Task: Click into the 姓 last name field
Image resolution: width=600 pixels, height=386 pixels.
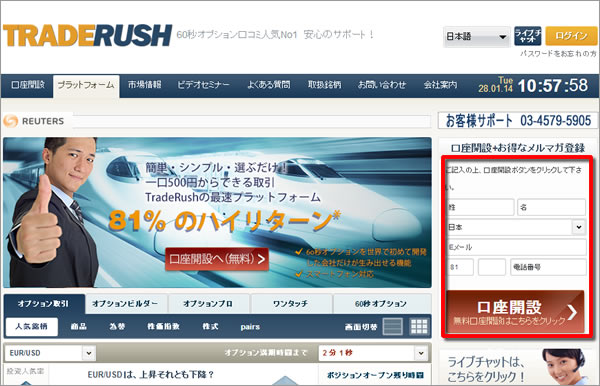Action: click(481, 207)
